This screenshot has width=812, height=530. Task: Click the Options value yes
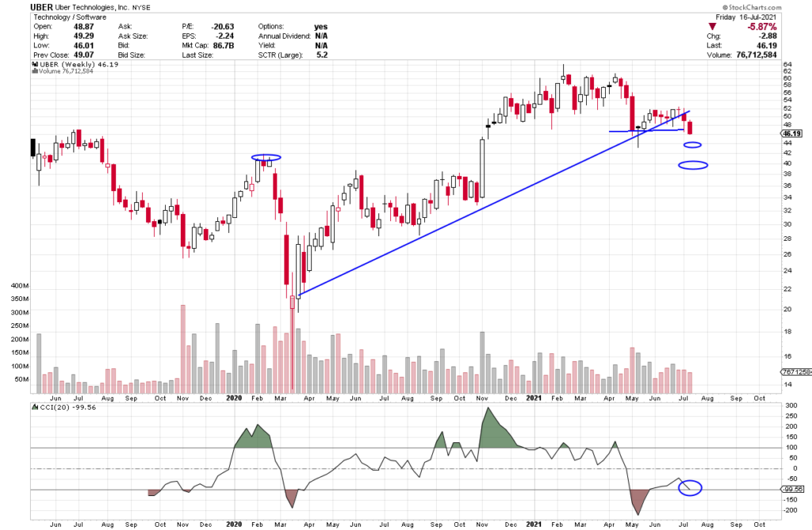tap(321, 26)
